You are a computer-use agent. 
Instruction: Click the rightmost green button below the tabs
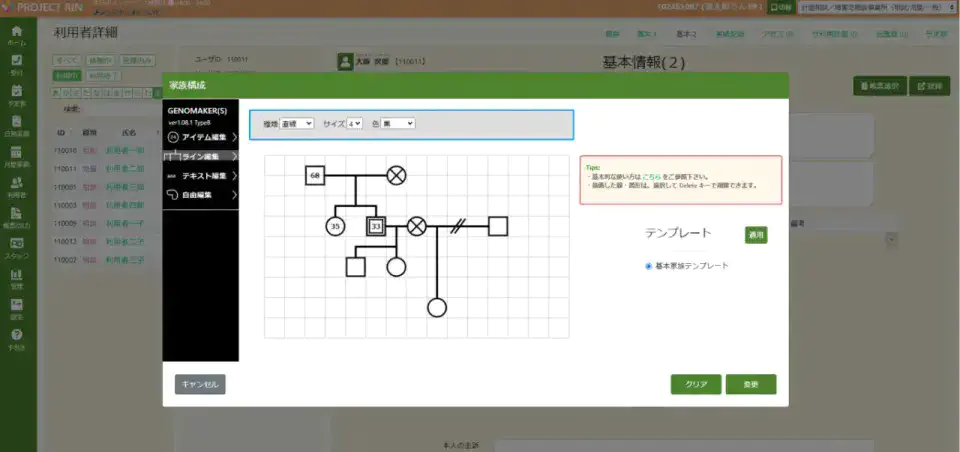click(x=929, y=86)
